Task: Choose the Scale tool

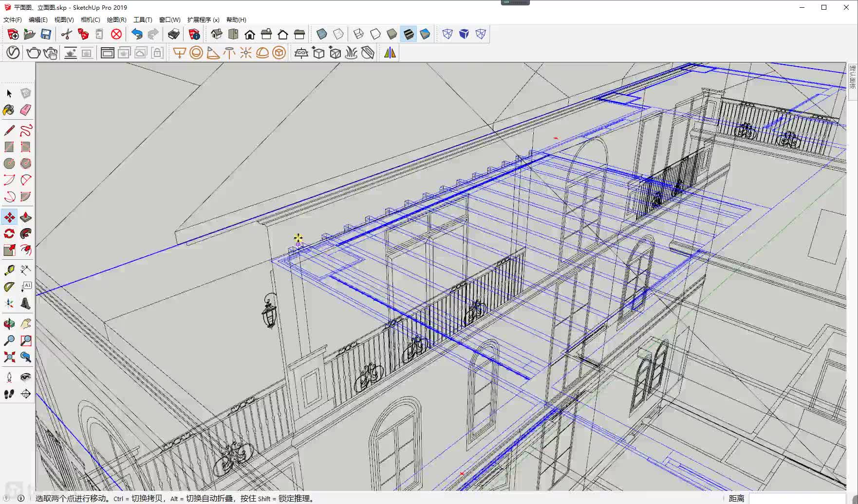Action: 9,250
